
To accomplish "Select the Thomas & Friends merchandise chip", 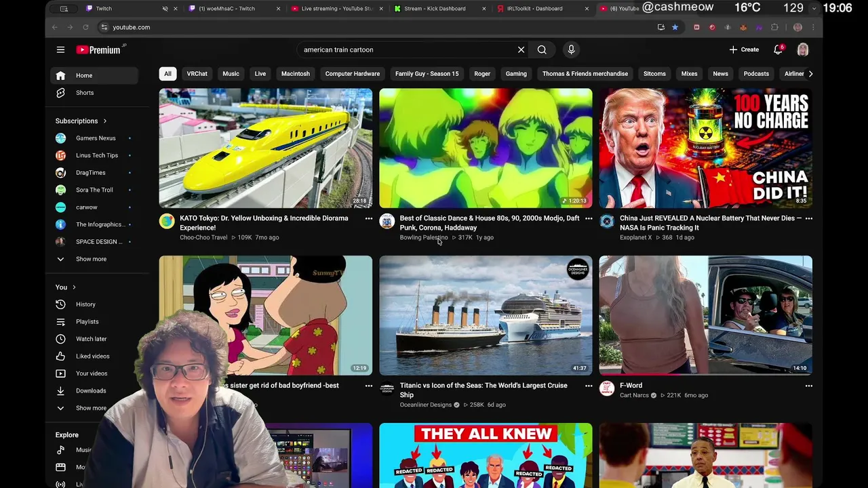I will (x=585, y=74).
